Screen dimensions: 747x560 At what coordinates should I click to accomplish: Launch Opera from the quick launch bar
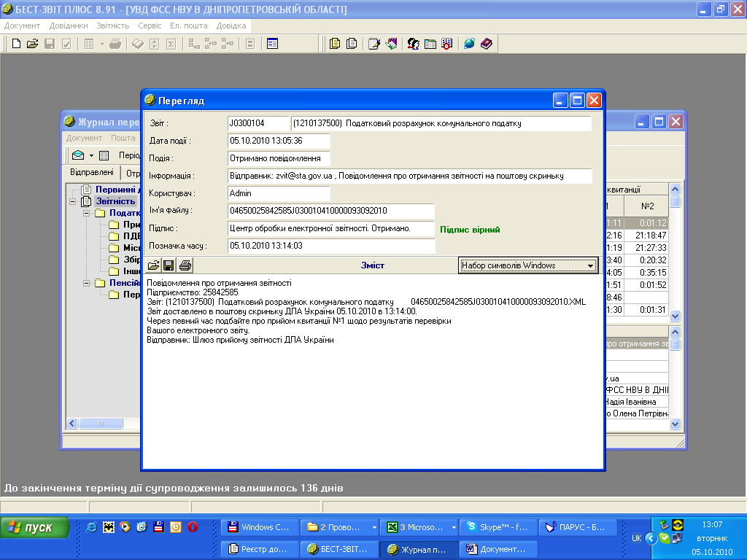pos(193,527)
